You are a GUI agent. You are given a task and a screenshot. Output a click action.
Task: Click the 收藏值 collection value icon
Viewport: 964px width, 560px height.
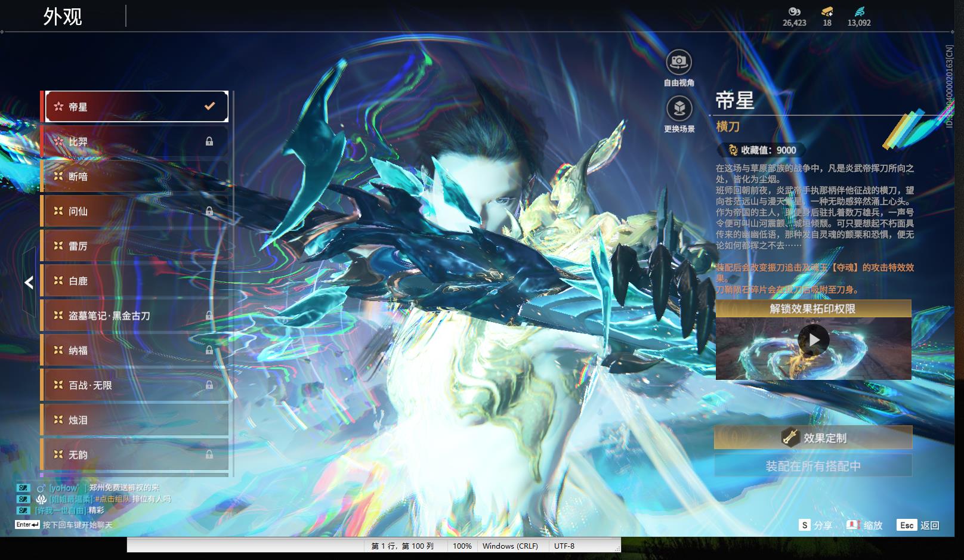(x=733, y=150)
